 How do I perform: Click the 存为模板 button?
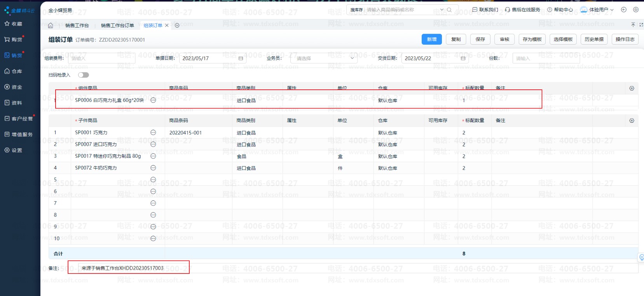pos(532,39)
